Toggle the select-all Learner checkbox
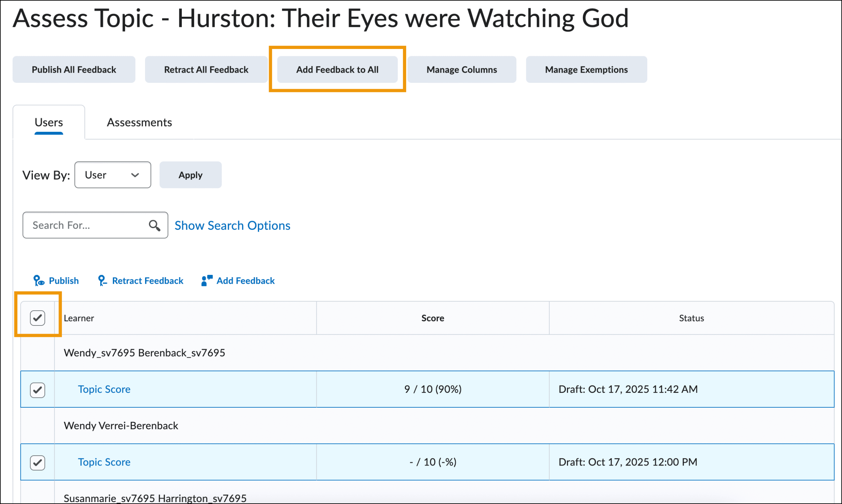Image resolution: width=842 pixels, height=504 pixels. pyautogui.click(x=37, y=318)
